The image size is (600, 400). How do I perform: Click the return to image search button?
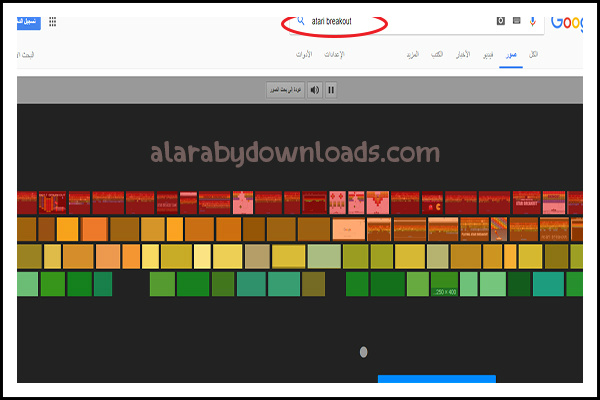285,90
